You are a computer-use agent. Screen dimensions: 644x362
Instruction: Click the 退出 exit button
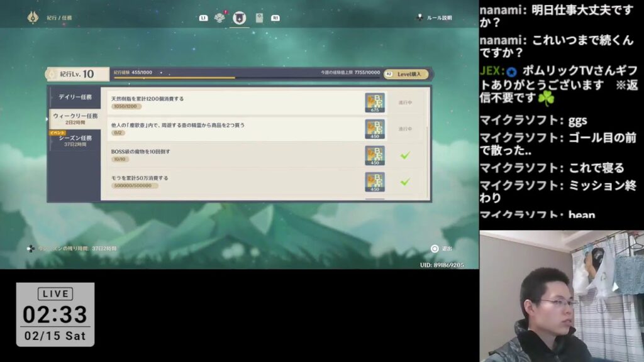click(x=441, y=249)
